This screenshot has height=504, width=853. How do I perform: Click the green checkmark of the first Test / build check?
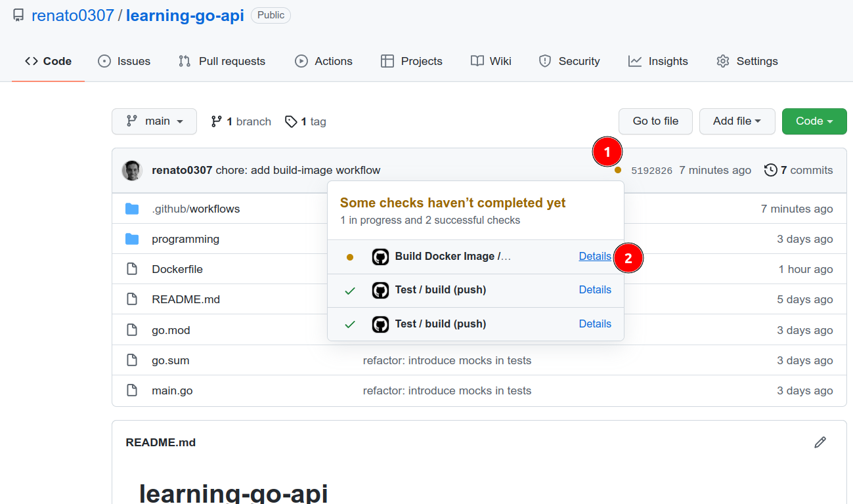[x=350, y=291]
